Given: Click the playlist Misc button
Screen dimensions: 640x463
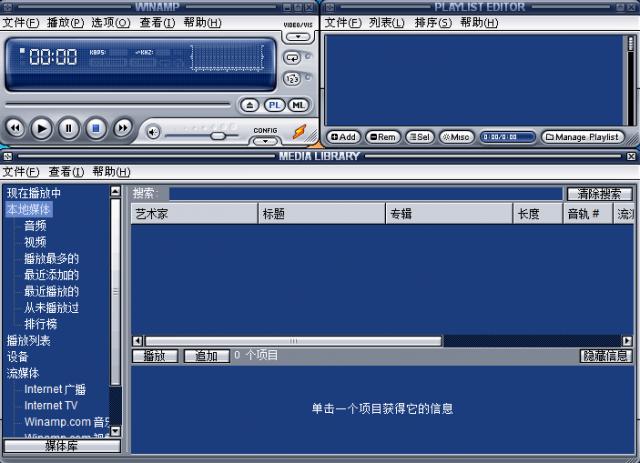Looking at the screenshot, I should [456, 137].
